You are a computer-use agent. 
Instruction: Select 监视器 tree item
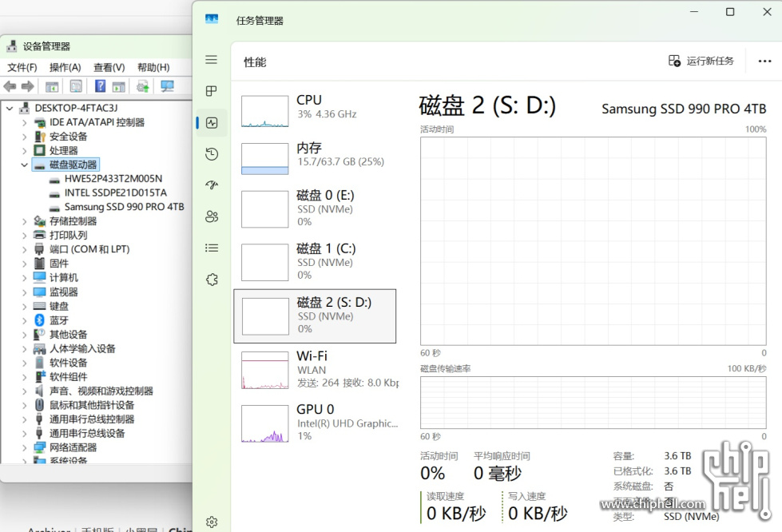click(63, 292)
